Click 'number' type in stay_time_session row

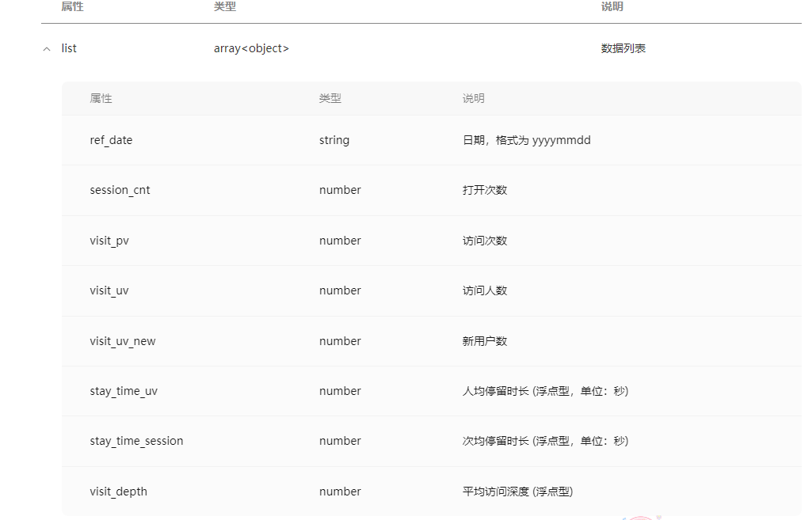coord(340,441)
